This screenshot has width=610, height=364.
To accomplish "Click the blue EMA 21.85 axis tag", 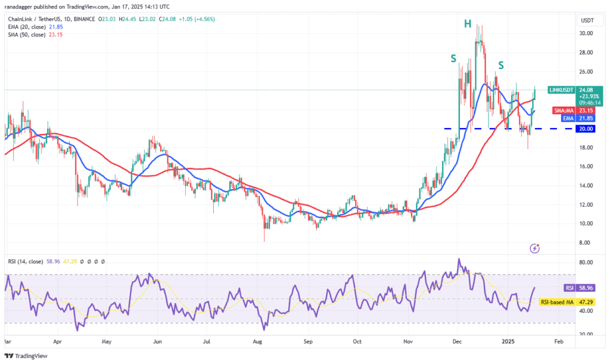I will point(580,118).
